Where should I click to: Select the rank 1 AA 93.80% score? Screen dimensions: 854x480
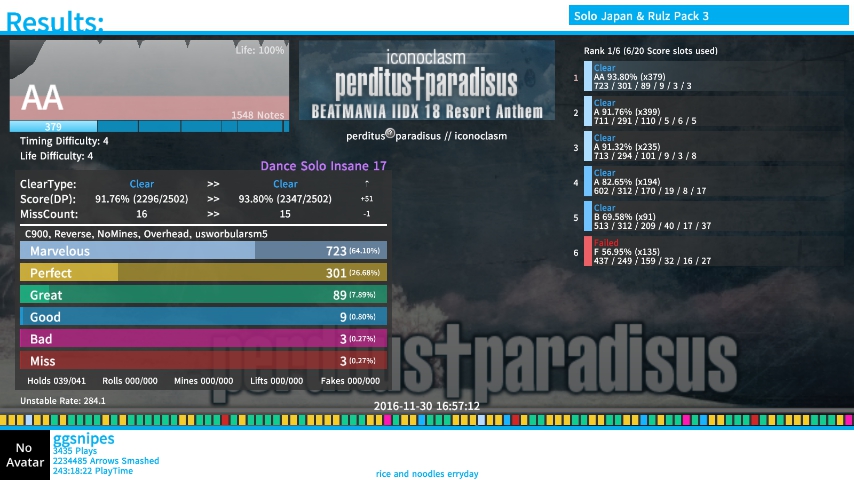[x=656, y=77]
